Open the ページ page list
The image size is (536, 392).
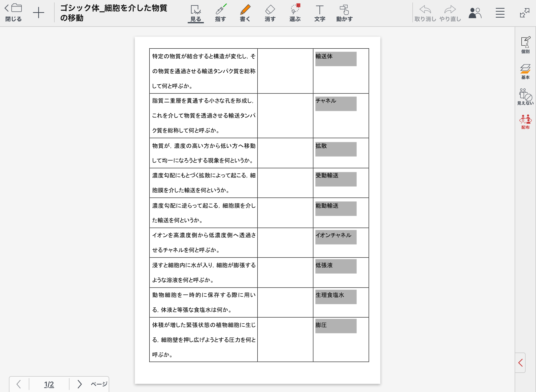click(99, 384)
